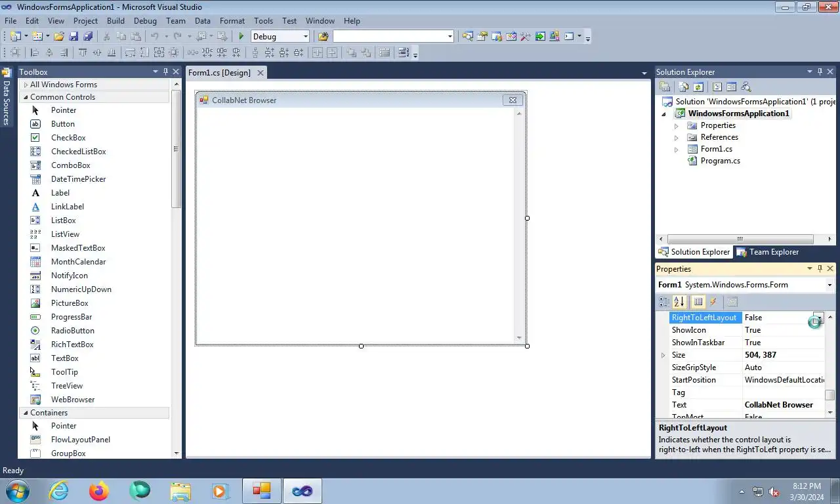Open Command Window from the toolbar icon

[569, 37]
